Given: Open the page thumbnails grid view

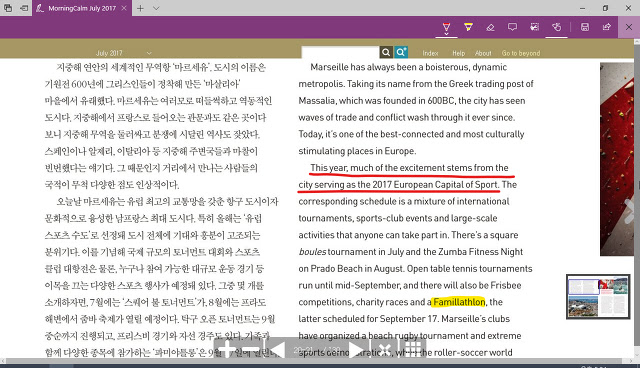Looking at the screenshot, I should coord(413,350).
